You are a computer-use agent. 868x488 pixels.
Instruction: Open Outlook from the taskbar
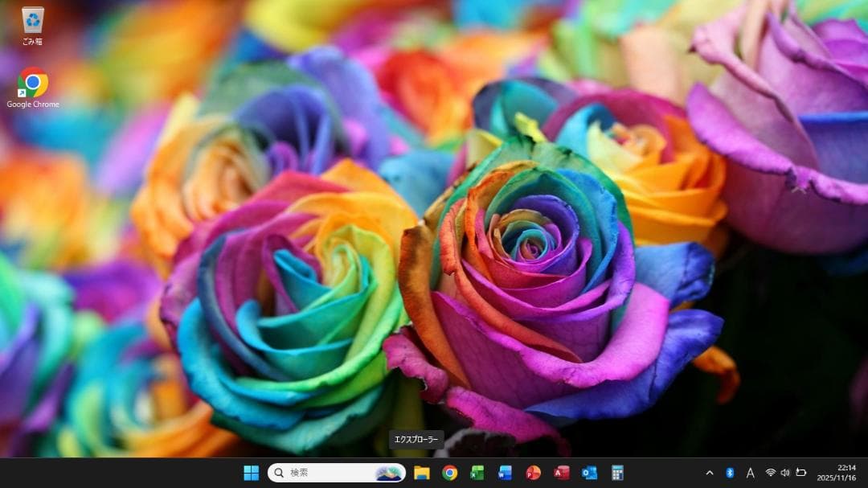pyautogui.click(x=587, y=474)
